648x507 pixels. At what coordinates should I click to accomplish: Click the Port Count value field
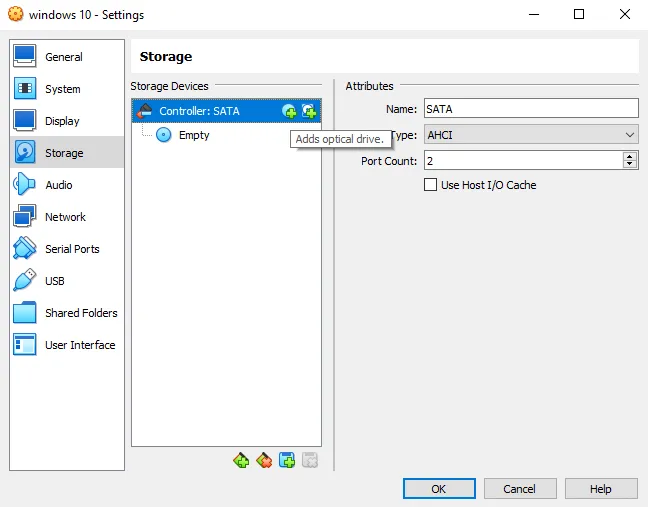coord(523,160)
